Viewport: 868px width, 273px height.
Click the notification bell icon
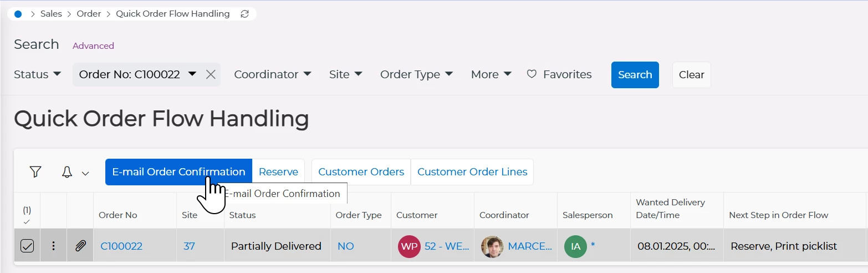point(67,172)
